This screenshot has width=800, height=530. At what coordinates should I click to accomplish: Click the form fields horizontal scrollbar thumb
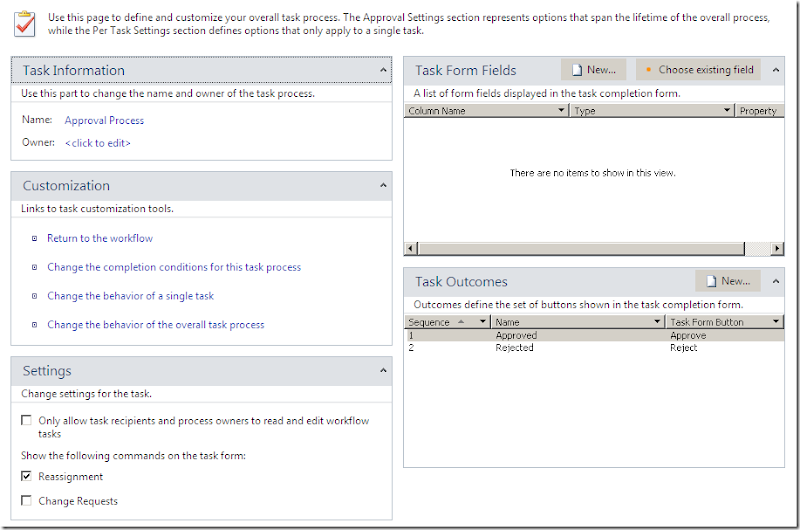[581, 248]
